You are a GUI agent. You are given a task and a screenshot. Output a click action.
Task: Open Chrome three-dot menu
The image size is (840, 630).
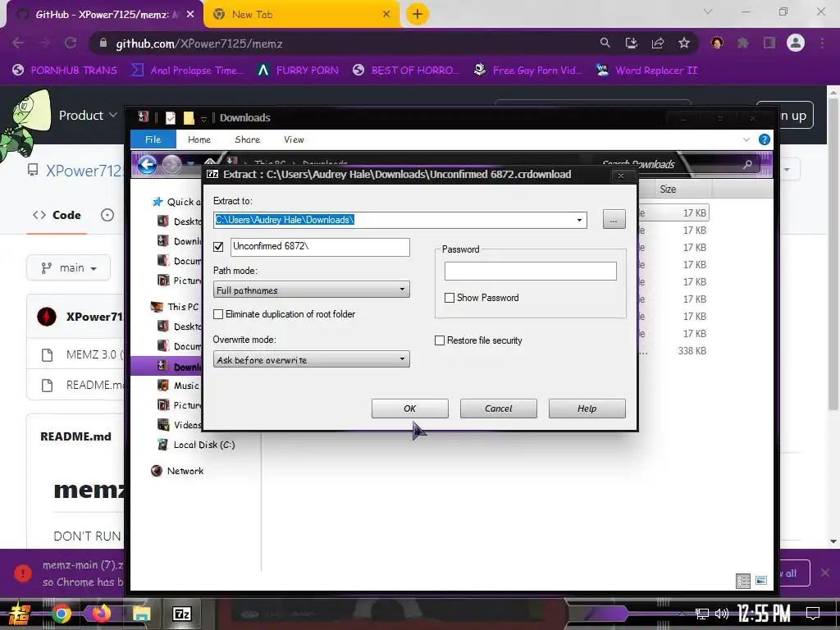pos(822,43)
